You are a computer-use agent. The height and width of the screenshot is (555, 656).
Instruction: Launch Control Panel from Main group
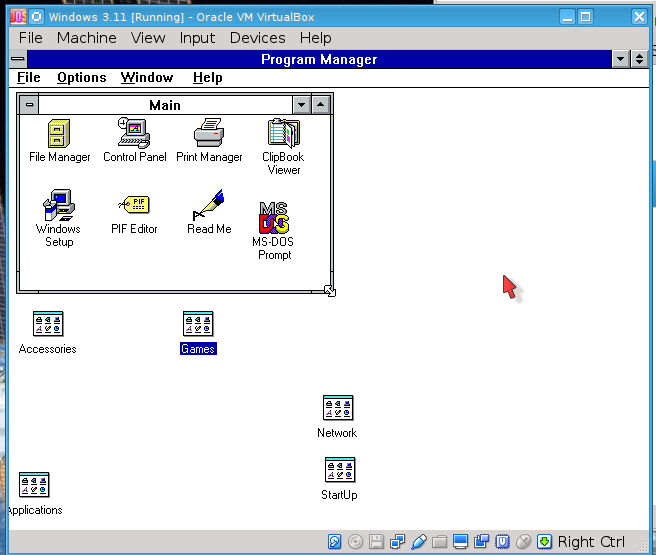(134, 133)
